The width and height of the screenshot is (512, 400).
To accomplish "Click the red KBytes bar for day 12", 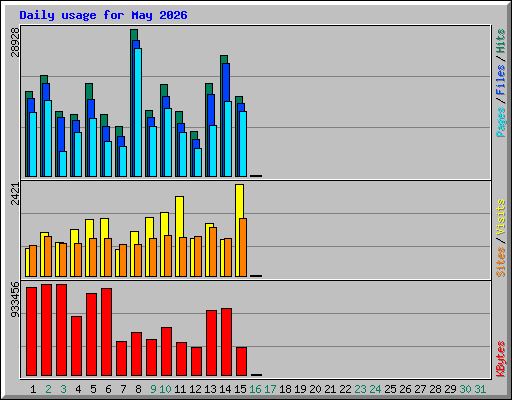I will click(x=196, y=361).
